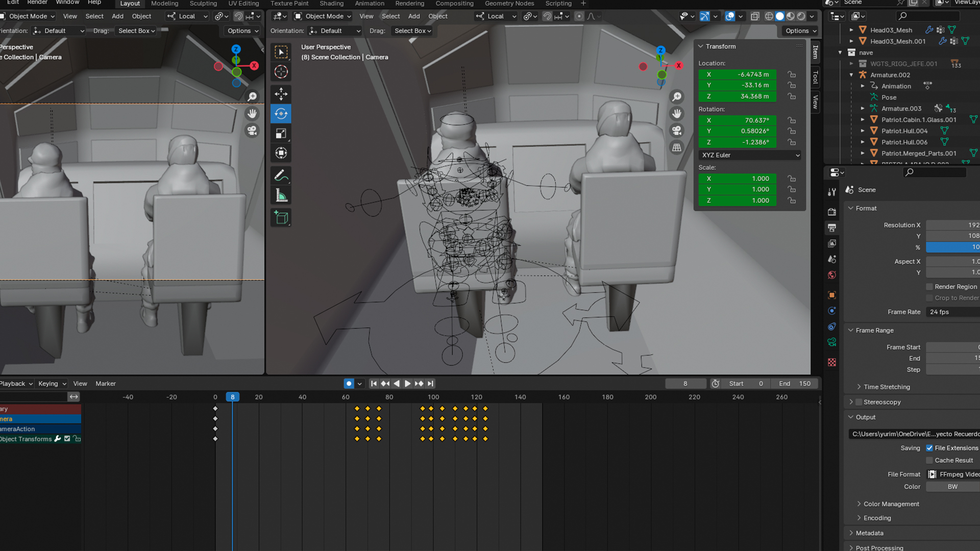Switch to material preview shading
Image resolution: width=980 pixels, height=551 pixels.
pos(791,16)
